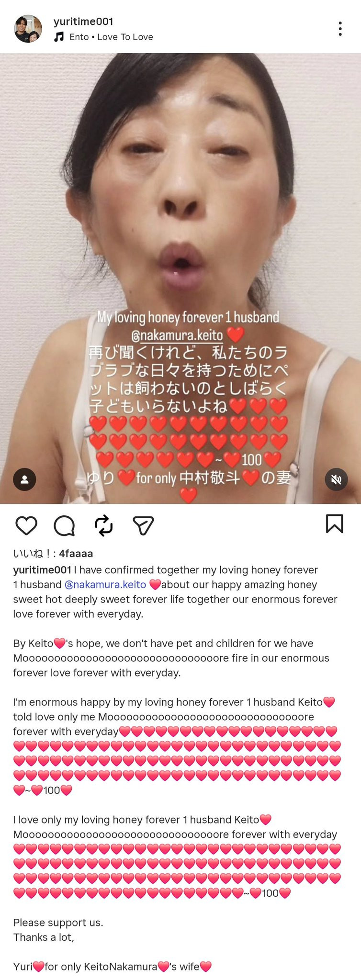361x980 pixels.
Task: Tap caption paragraph starting 'By Keito'
Action: click(171, 658)
